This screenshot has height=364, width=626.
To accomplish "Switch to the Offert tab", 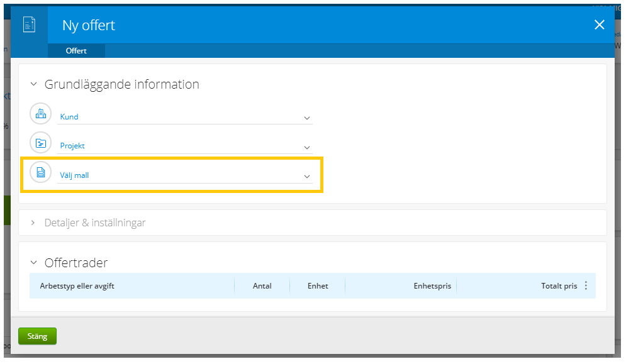I will [x=76, y=51].
